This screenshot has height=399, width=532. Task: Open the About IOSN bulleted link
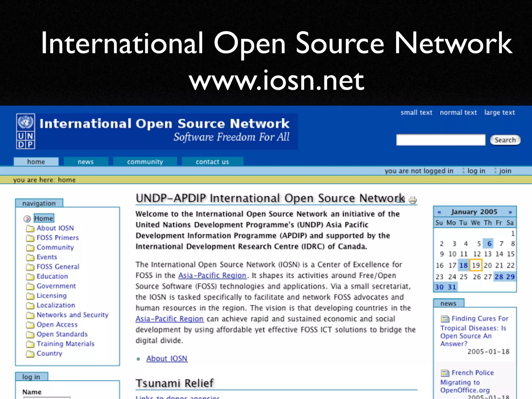pos(167,358)
